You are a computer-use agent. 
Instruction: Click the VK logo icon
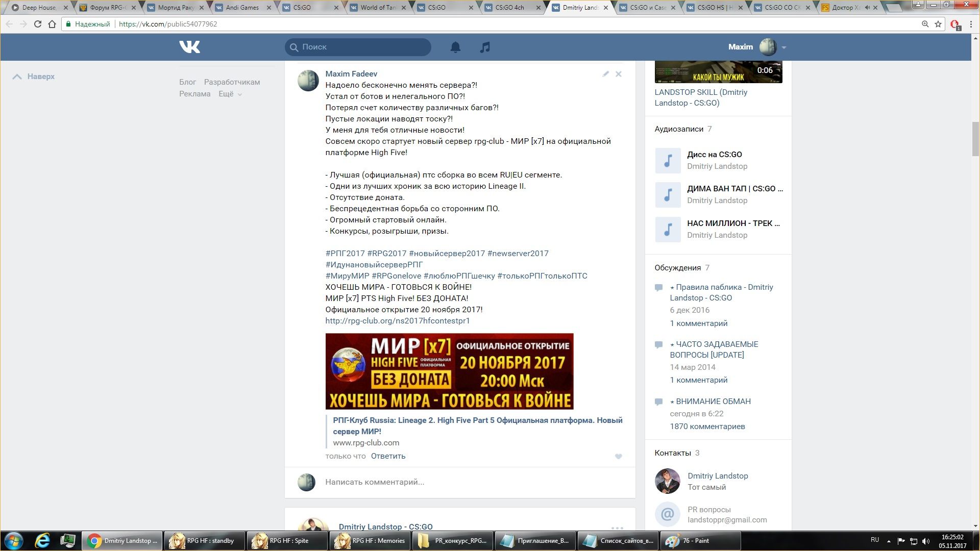[189, 47]
